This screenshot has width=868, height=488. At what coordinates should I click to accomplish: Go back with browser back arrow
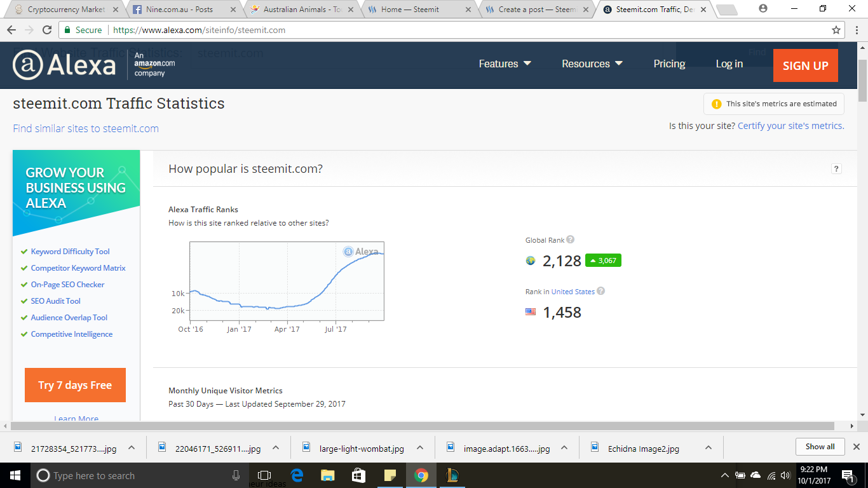[12, 30]
